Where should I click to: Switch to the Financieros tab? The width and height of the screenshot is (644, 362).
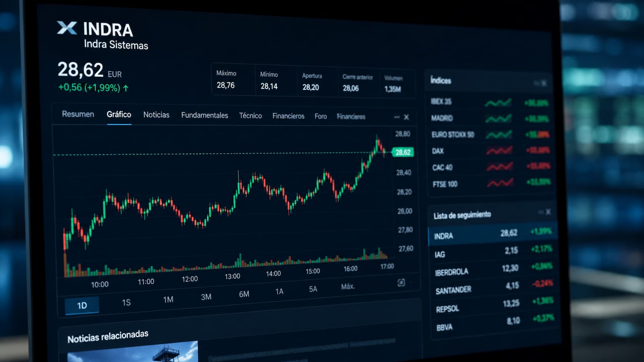[x=288, y=116]
